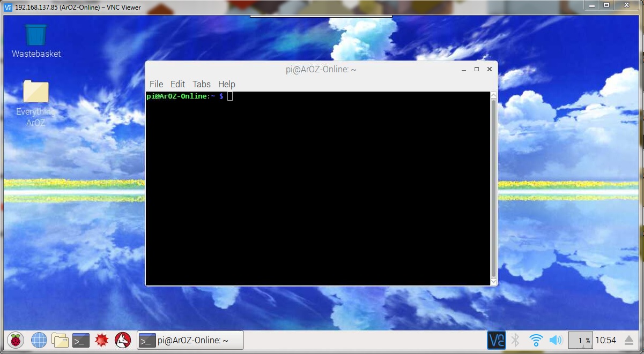
Task: Select the Wastebasket desktop icon
Action: pyautogui.click(x=36, y=41)
